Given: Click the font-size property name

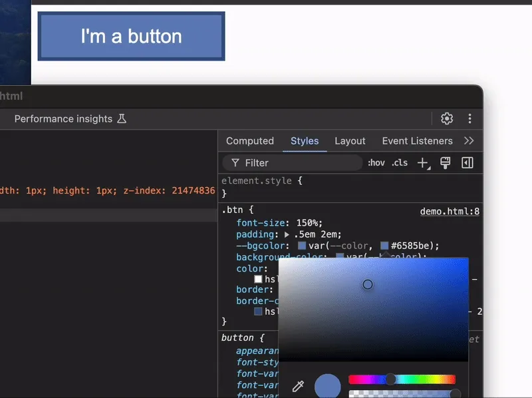Looking at the screenshot, I should (260, 223).
